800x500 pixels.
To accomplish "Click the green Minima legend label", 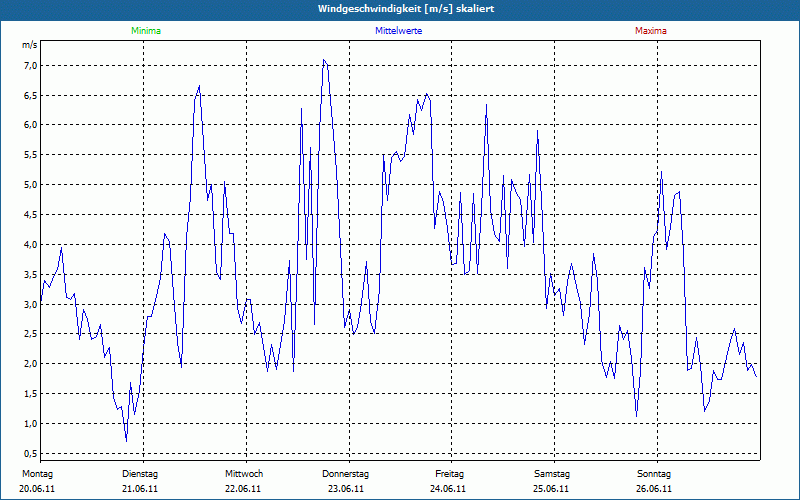I will pyautogui.click(x=146, y=31).
